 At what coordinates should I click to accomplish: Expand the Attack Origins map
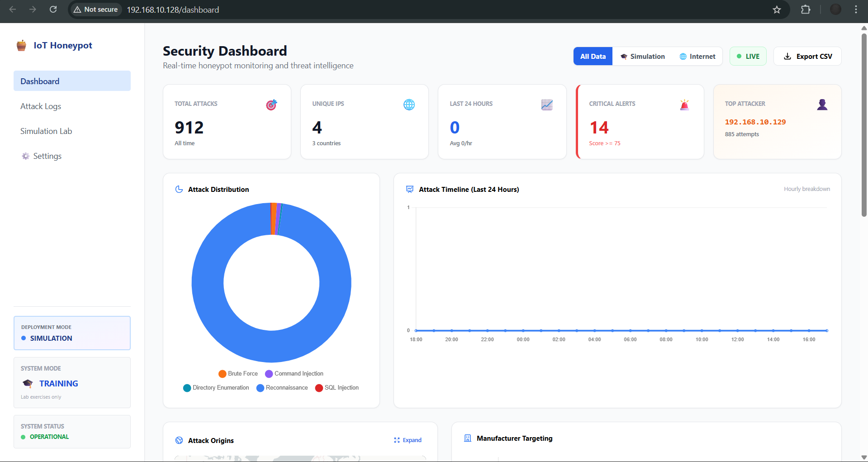tap(407, 440)
